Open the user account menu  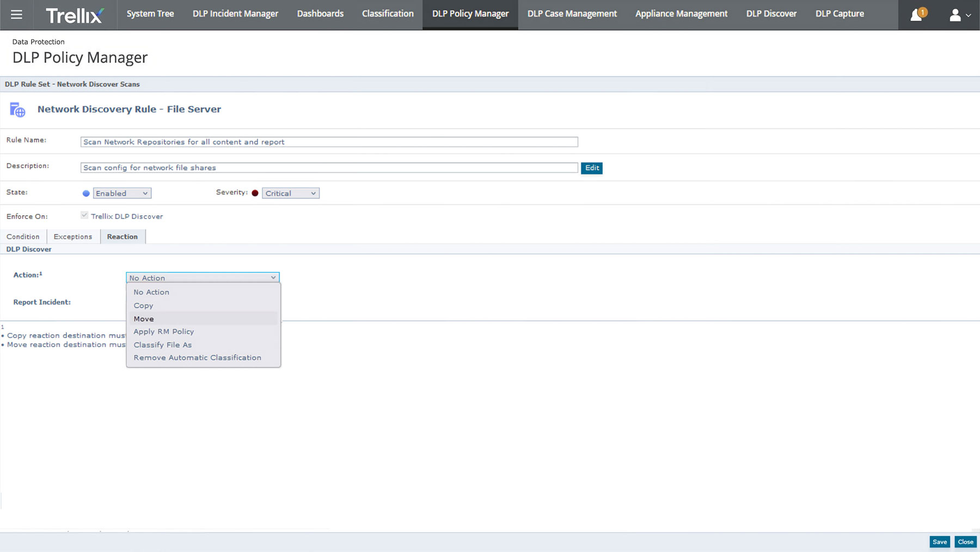(959, 15)
